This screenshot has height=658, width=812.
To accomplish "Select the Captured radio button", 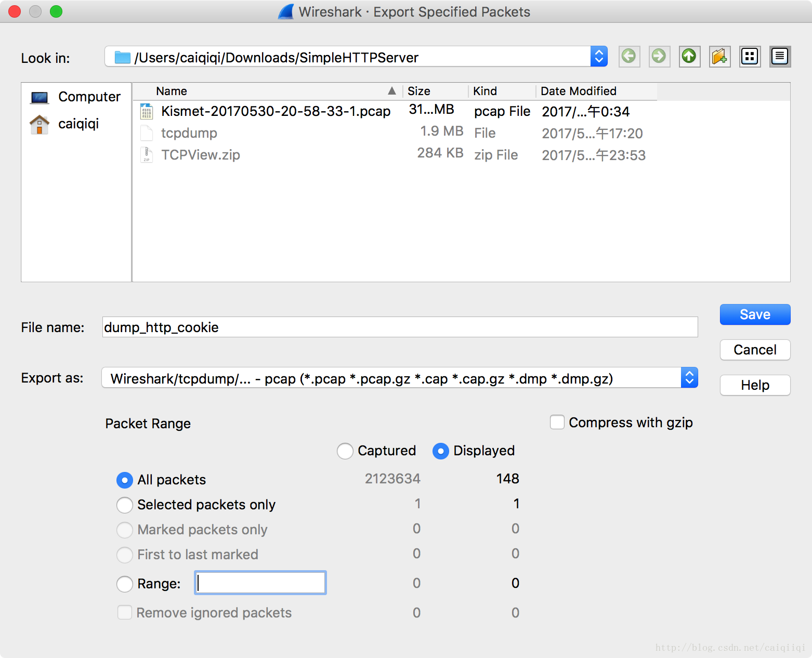I will pyautogui.click(x=345, y=451).
